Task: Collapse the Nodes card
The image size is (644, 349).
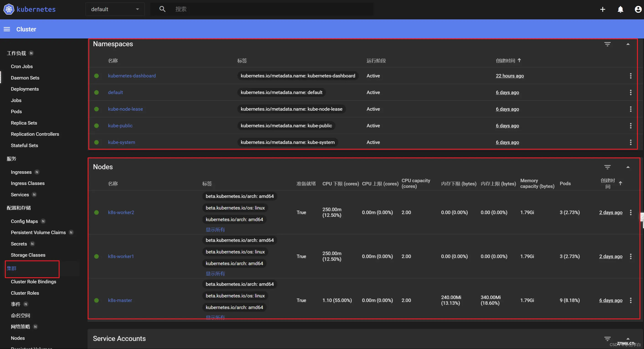Action: [x=628, y=167]
